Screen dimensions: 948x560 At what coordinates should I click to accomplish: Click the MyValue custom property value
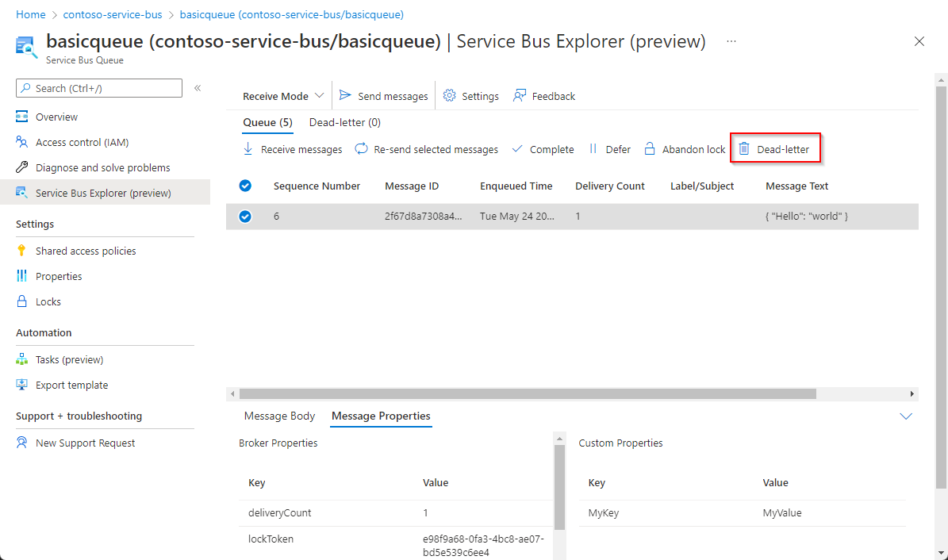pos(781,513)
